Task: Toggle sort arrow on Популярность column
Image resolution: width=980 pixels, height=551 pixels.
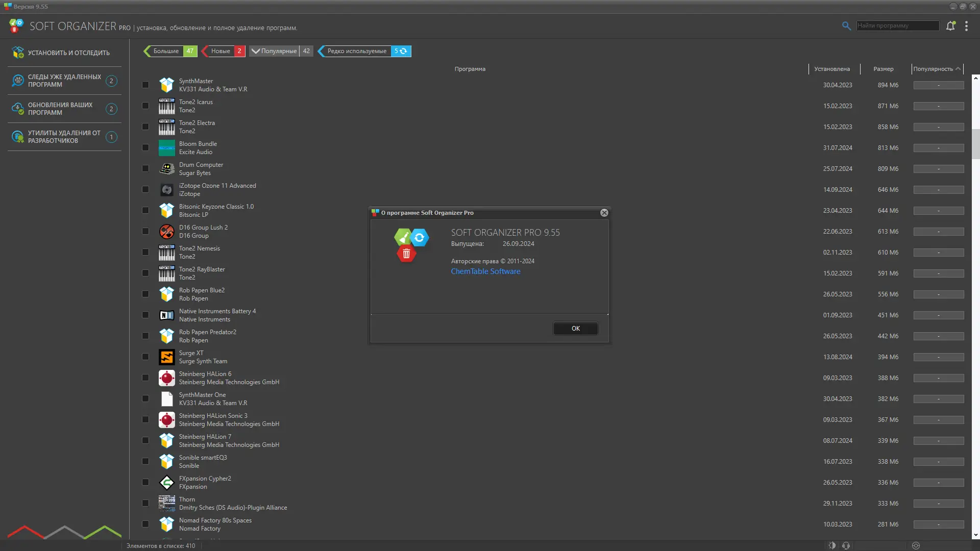Action: pyautogui.click(x=958, y=69)
